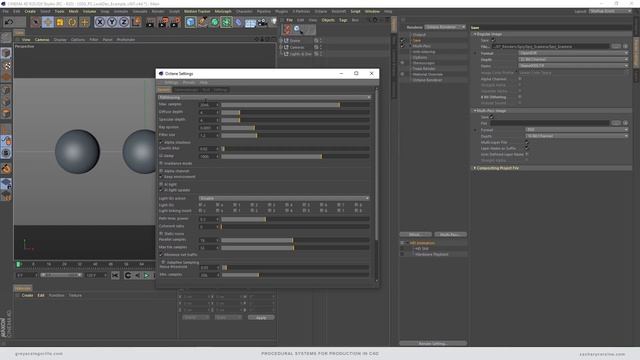This screenshot has width=640, height=360.
Task: Open the Motion Tracker menu
Action: [x=197, y=11]
